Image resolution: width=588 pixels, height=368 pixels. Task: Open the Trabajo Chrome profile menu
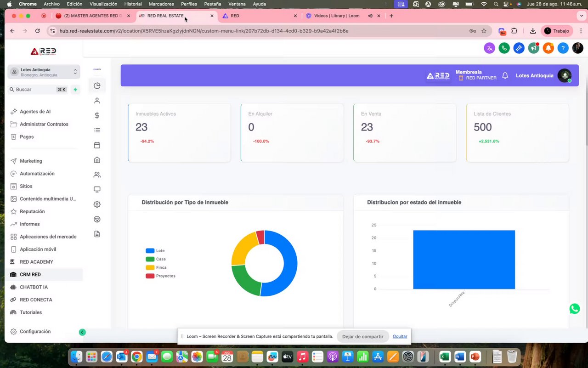[557, 31]
